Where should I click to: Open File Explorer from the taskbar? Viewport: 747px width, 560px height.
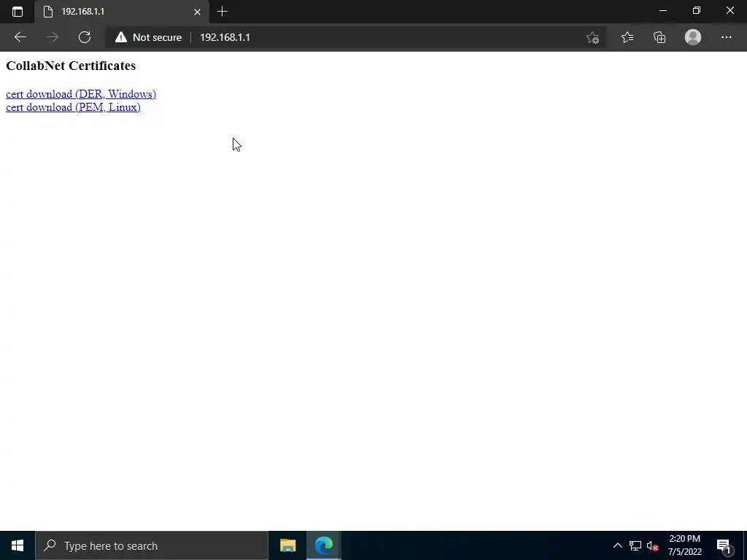pos(287,545)
